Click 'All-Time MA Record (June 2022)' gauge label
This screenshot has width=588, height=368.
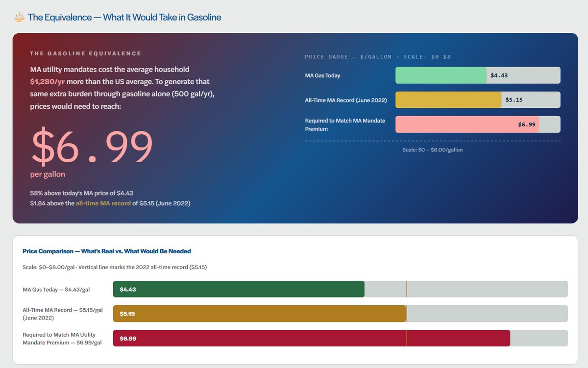(x=346, y=100)
